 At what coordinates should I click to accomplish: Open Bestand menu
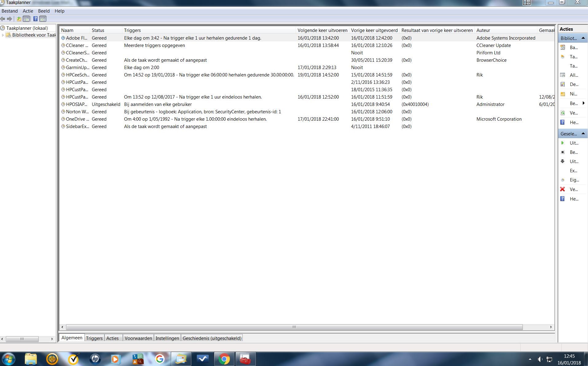tap(10, 11)
